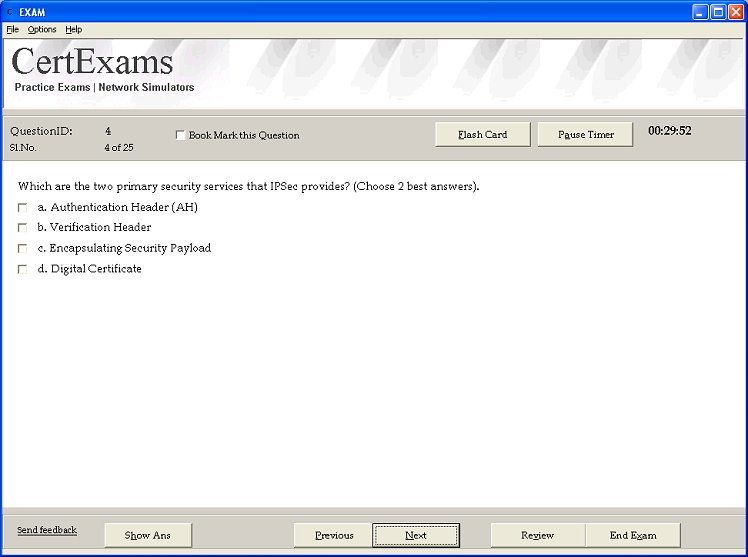Click the '4 of 25' serial number
Screen dimensions: 748x557
click(119, 148)
